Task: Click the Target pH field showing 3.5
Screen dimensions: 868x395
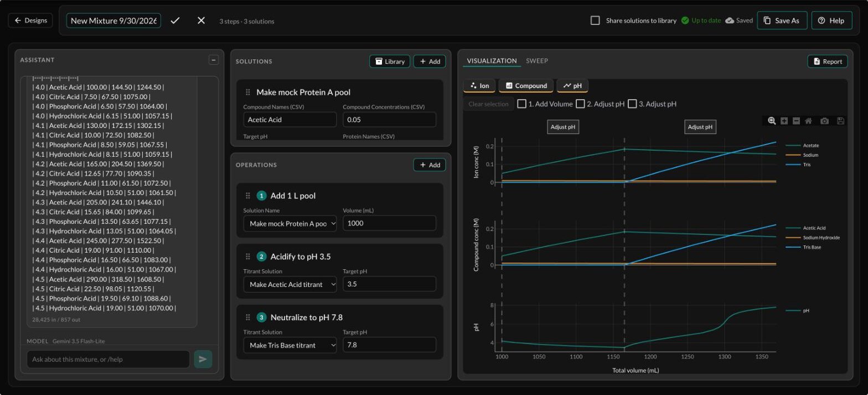Action: pyautogui.click(x=390, y=284)
